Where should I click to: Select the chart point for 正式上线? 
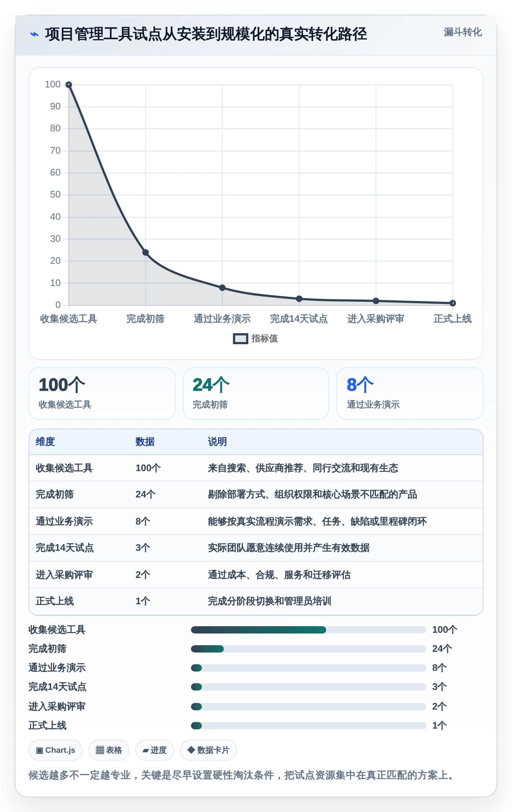coord(453,303)
